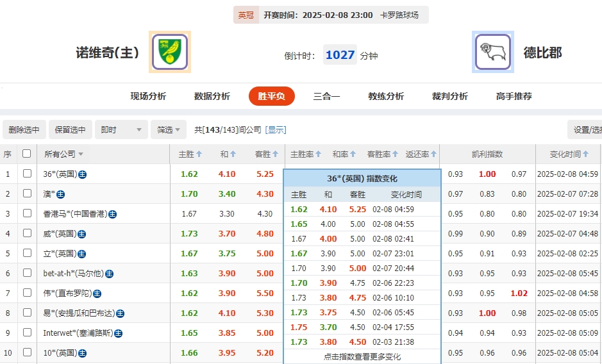
Task: Click the 删除选中 button
Action: 24,129
